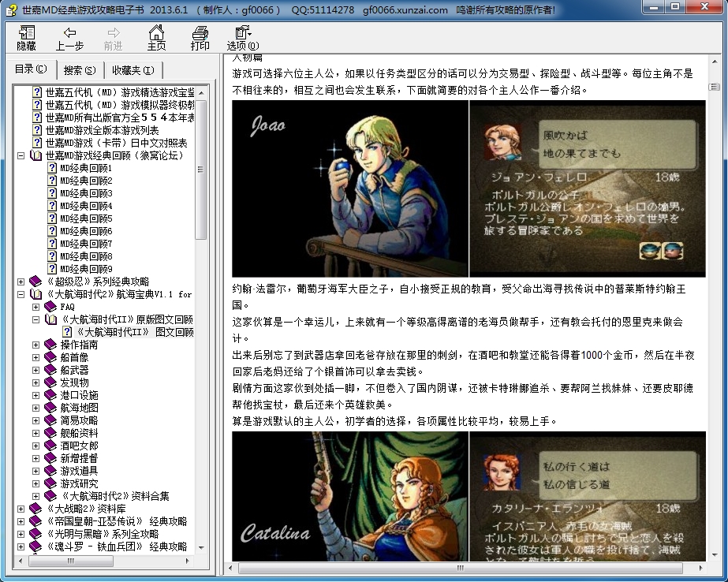Select the 游戏研究 tree entry
This screenshot has height=582, width=728.
pos(80,484)
